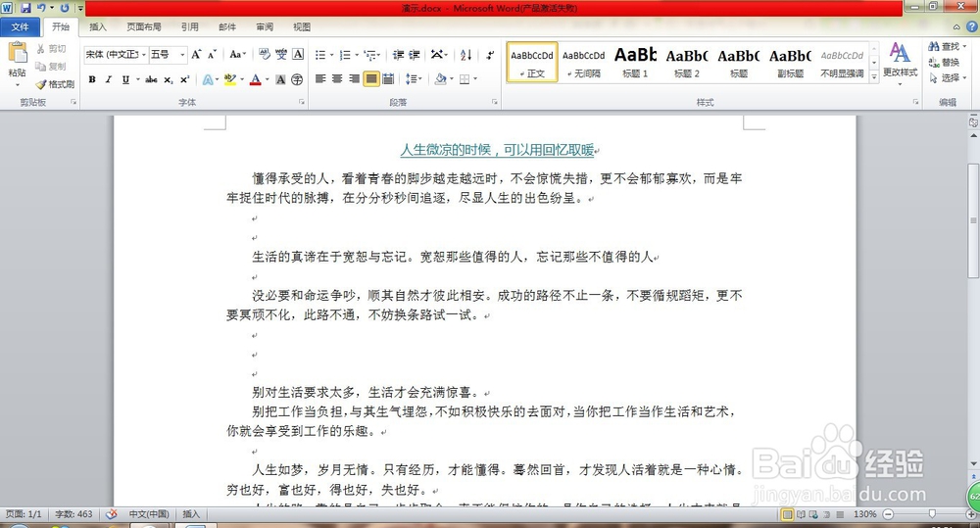Click the Decrease Indent icon
The height and width of the screenshot is (528, 980).
click(398, 55)
